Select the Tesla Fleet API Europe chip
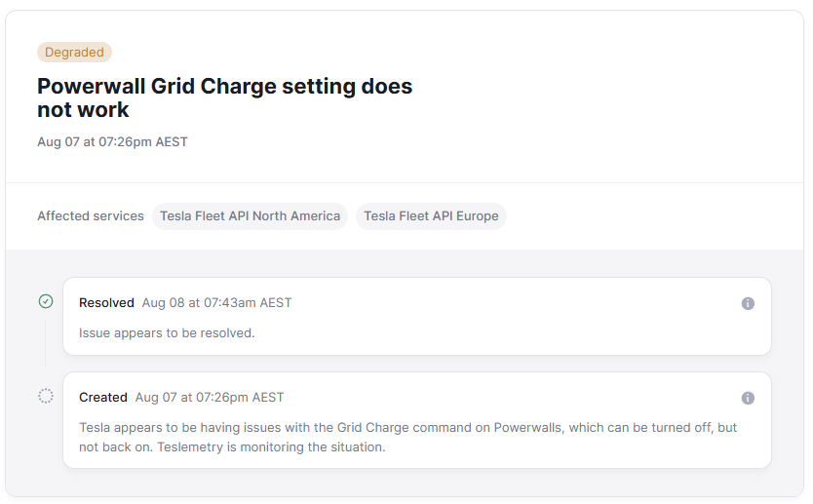813x504 pixels. click(431, 216)
